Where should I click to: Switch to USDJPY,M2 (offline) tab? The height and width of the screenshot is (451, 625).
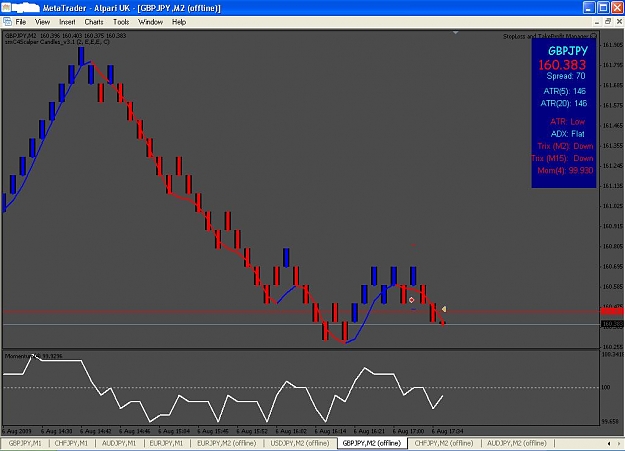click(x=300, y=443)
